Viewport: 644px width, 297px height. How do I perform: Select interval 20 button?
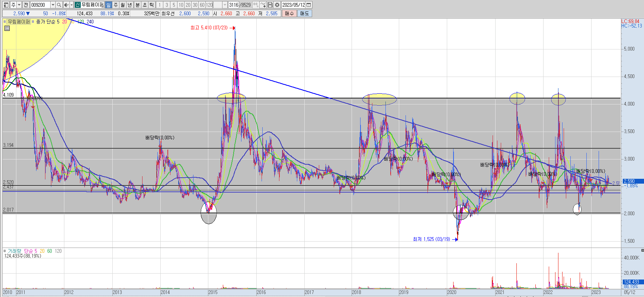(x=188, y=5)
